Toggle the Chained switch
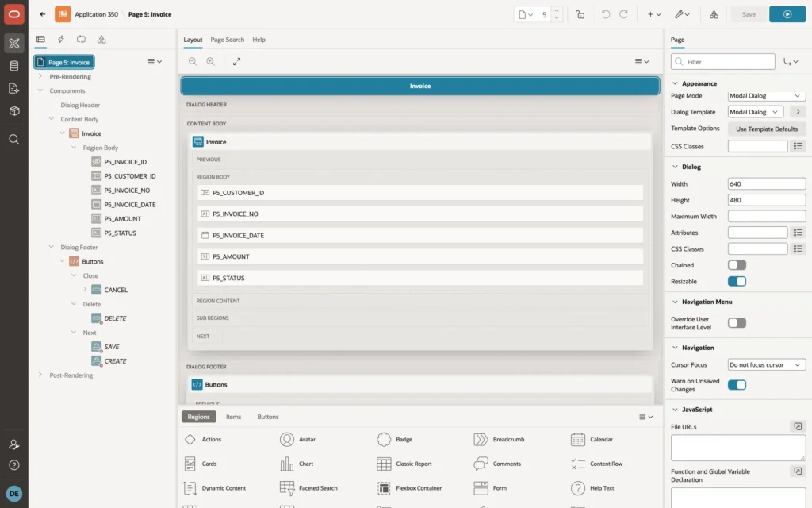Viewport: 812px width, 508px height. [x=737, y=265]
